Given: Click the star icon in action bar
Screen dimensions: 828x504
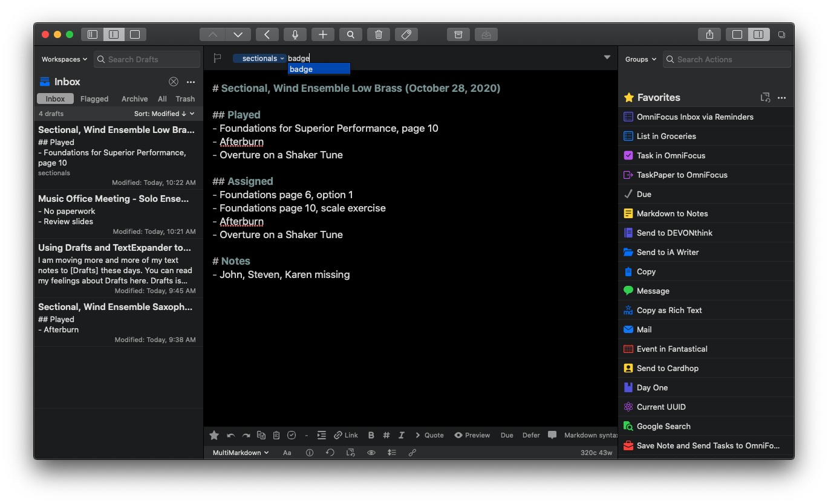Looking at the screenshot, I should pos(214,435).
